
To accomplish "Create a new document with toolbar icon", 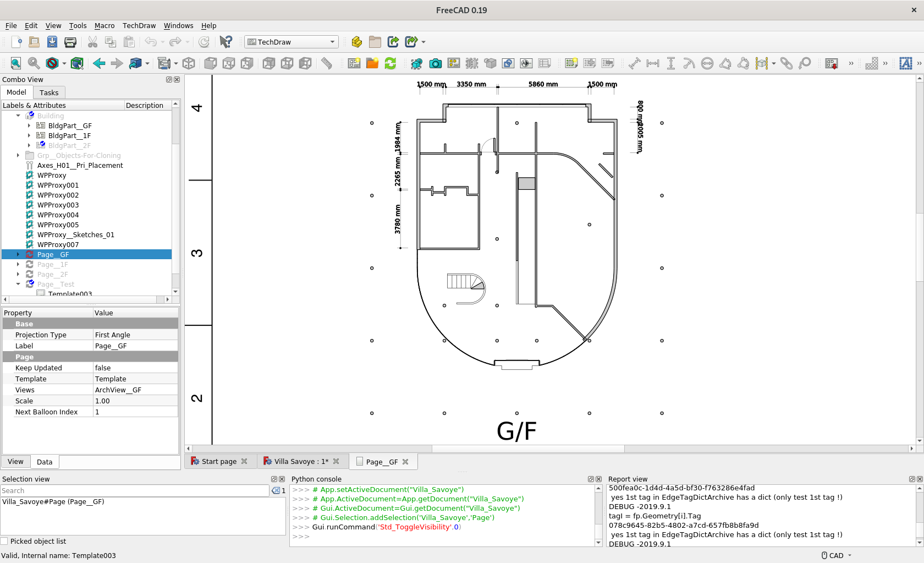I will point(16,42).
